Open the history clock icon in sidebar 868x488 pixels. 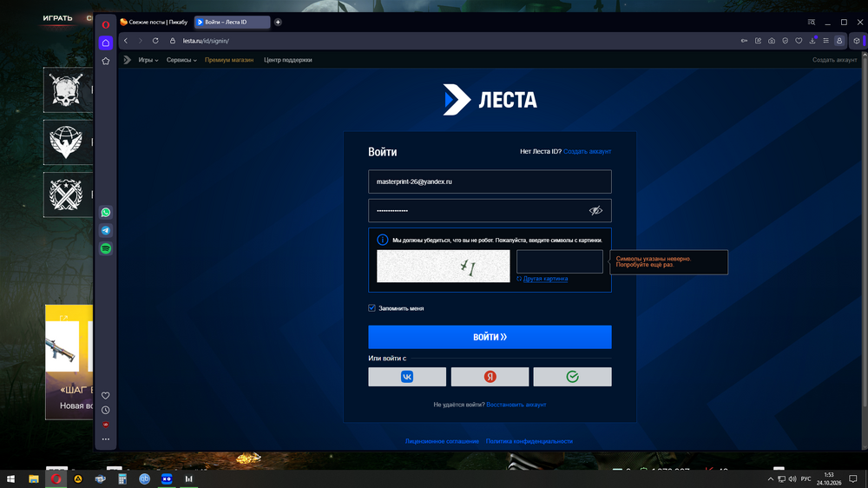(106, 411)
